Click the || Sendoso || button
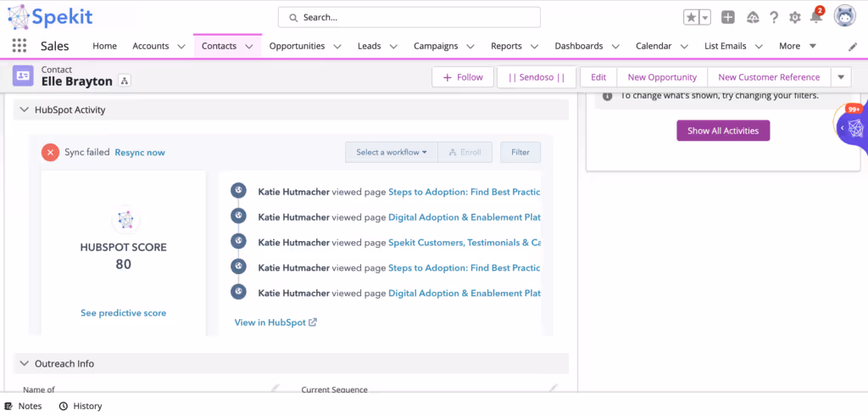The height and width of the screenshot is (415, 868). click(537, 77)
